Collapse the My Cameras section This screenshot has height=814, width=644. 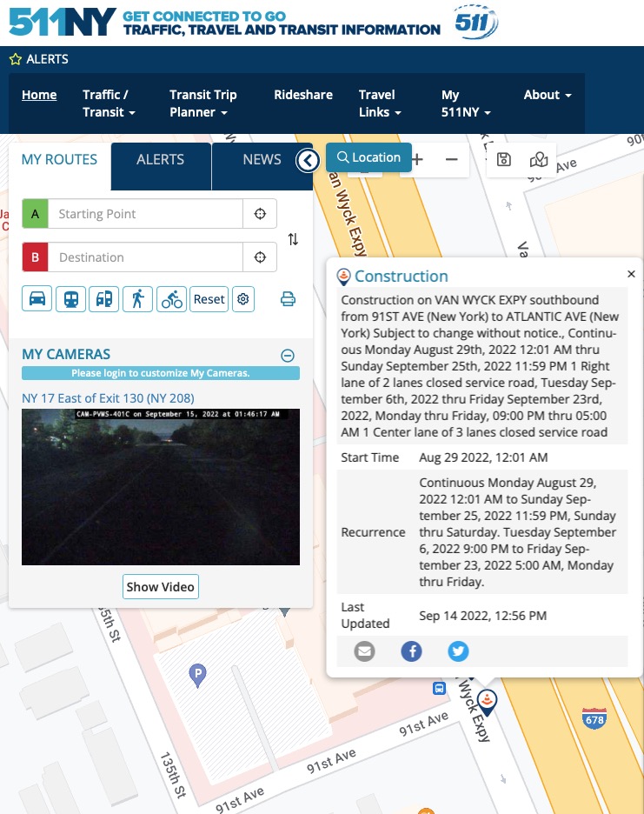[288, 355]
